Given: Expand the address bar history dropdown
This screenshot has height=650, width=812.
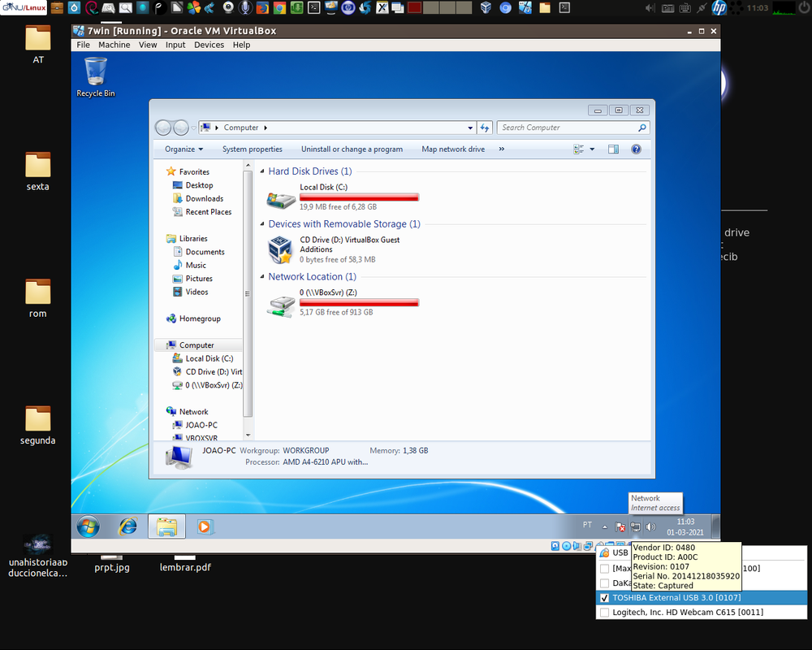Looking at the screenshot, I should (x=470, y=128).
